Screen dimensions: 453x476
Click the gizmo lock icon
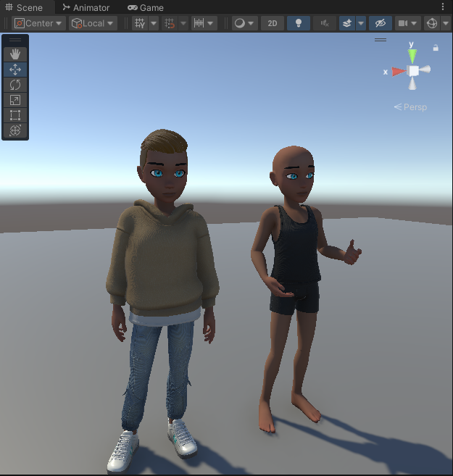pos(436,48)
